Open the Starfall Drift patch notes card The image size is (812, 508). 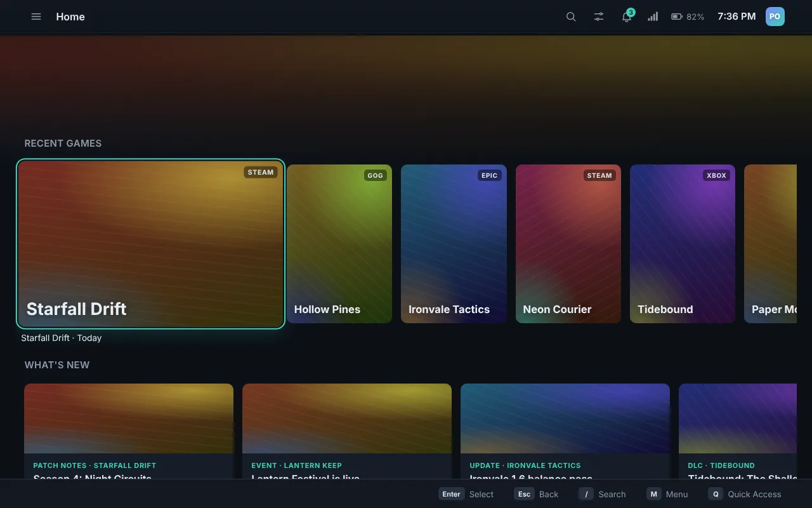point(129,431)
